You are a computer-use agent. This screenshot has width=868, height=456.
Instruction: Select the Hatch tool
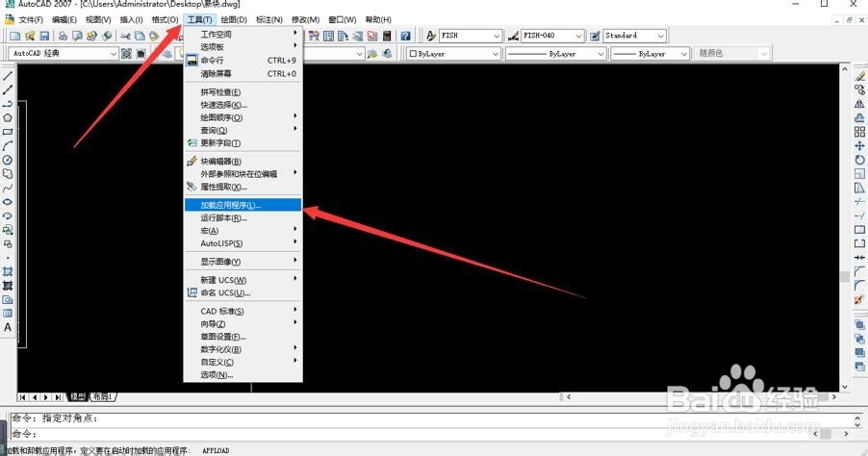click(x=8, y=271)
